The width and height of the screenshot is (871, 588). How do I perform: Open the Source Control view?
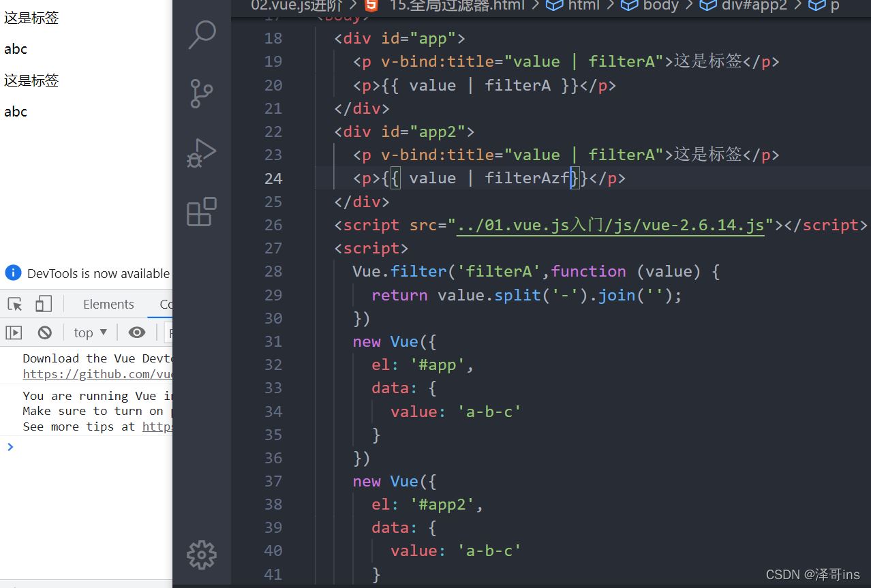point(202,94)
